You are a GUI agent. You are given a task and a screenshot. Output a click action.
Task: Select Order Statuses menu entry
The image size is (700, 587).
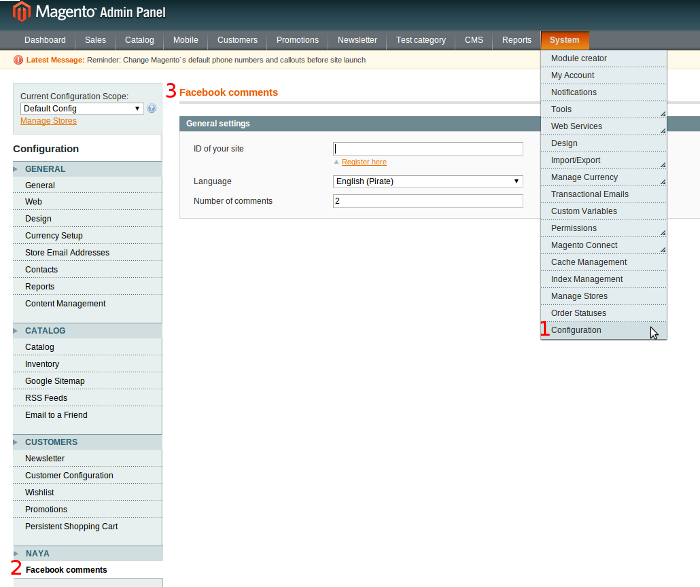604,313
